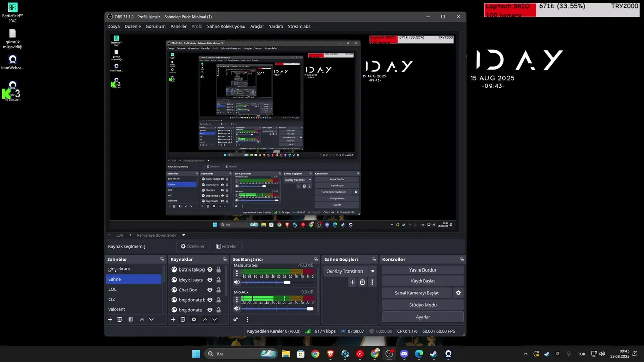Float the Sahne Geçişleri panel
This screenshot has width=644, height=362.
tap(374, 259)
